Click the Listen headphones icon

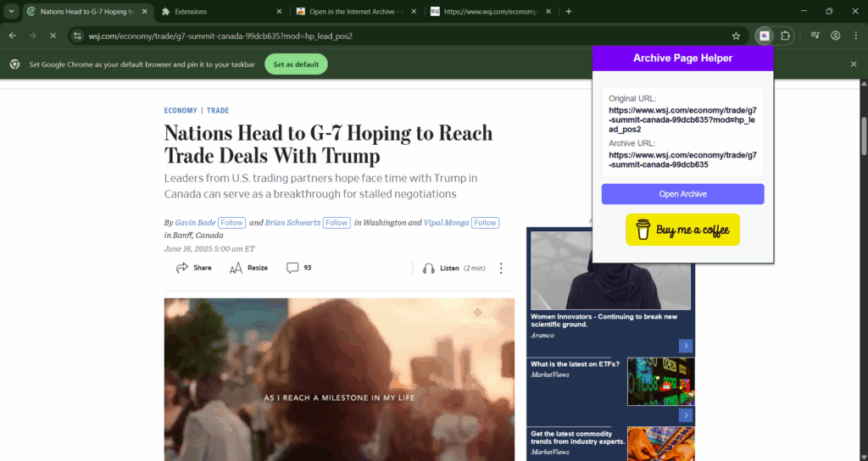429,268
